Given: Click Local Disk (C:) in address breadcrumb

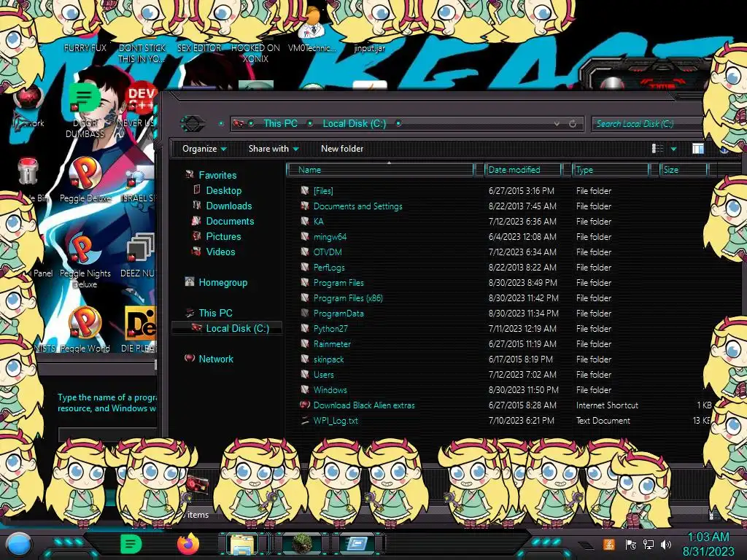Looking at the screenshot, I should point(355,124).
